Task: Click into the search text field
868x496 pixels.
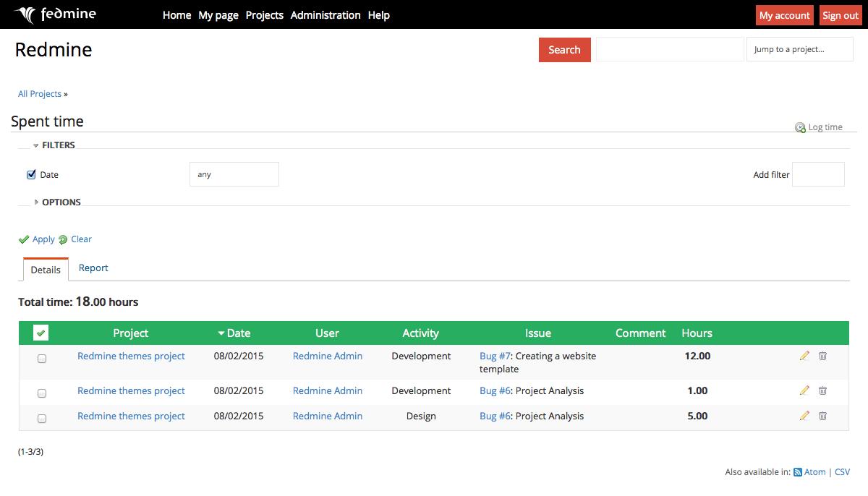Action: click(x=670, y=49)
